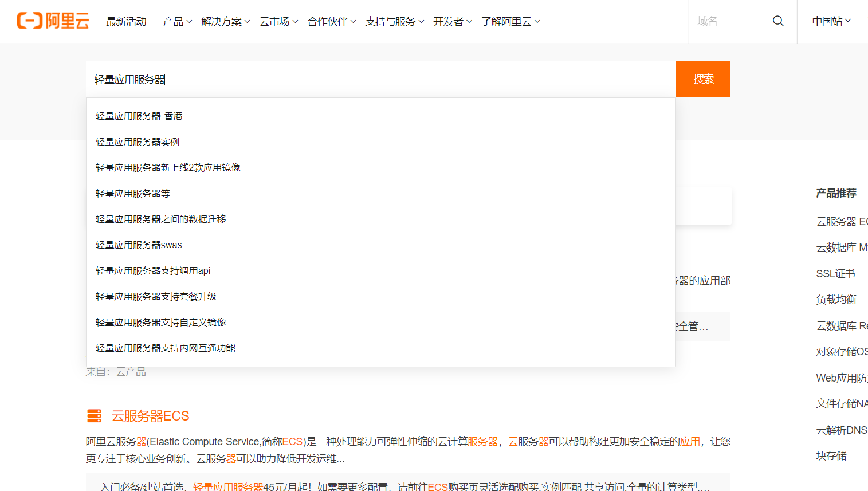Viewport: 868px width, 491px height.
Task: Open 最新活动 in the top navigation
Action: pyautogui.click(x=126, y=22)
